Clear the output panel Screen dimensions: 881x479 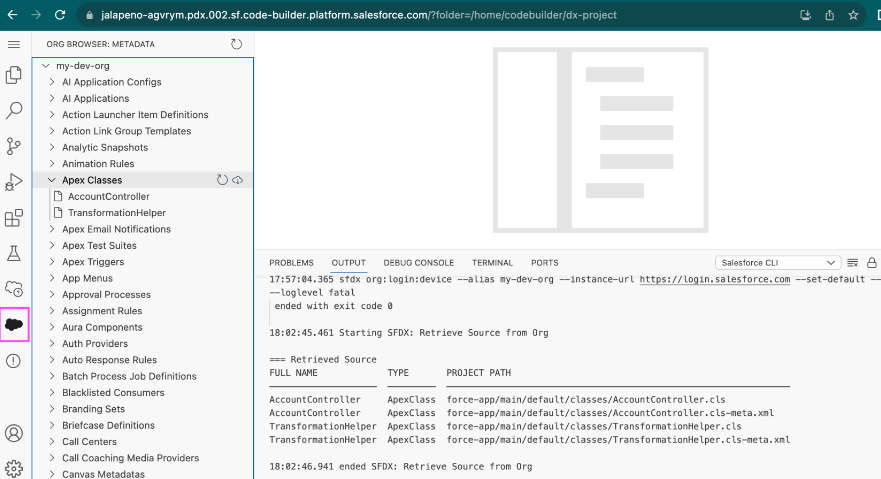(853, 263)
